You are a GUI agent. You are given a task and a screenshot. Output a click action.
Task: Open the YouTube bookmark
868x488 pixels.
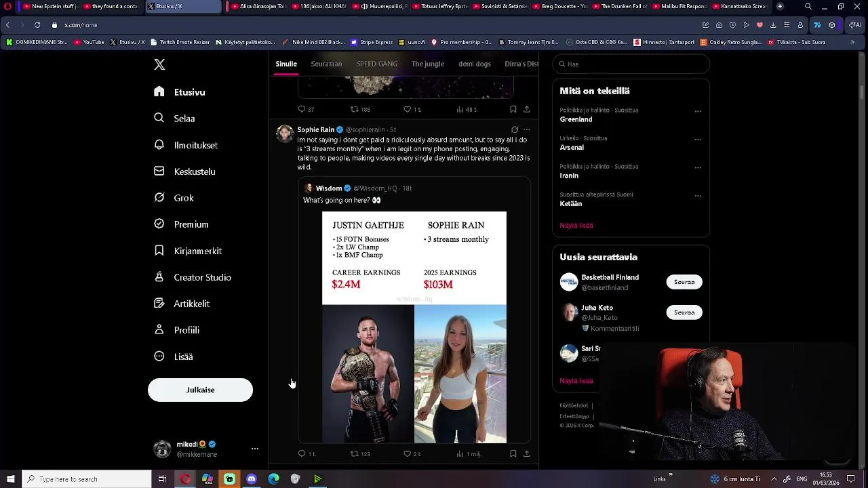89,42
